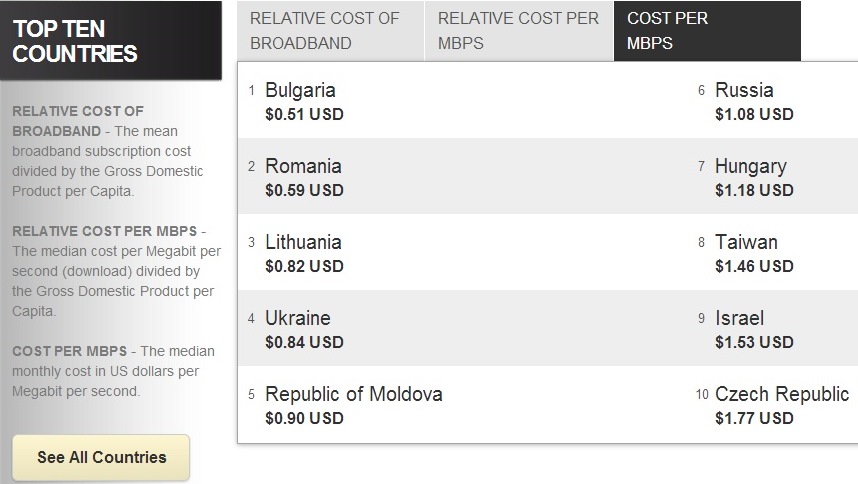This screenshot has width=858, height=484.
Task: Click the Top Ten Countries heading
Action: point(75,41)
